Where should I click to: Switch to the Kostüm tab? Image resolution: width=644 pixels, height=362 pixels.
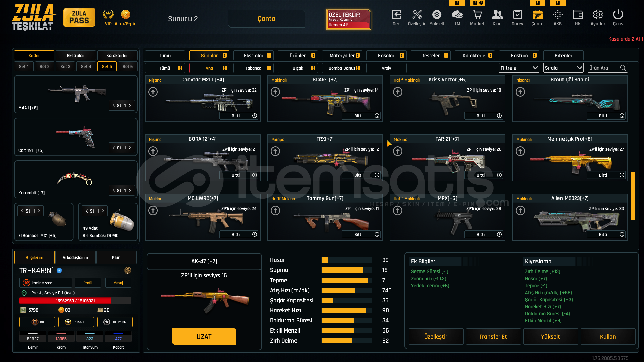(x=519, y=55)
